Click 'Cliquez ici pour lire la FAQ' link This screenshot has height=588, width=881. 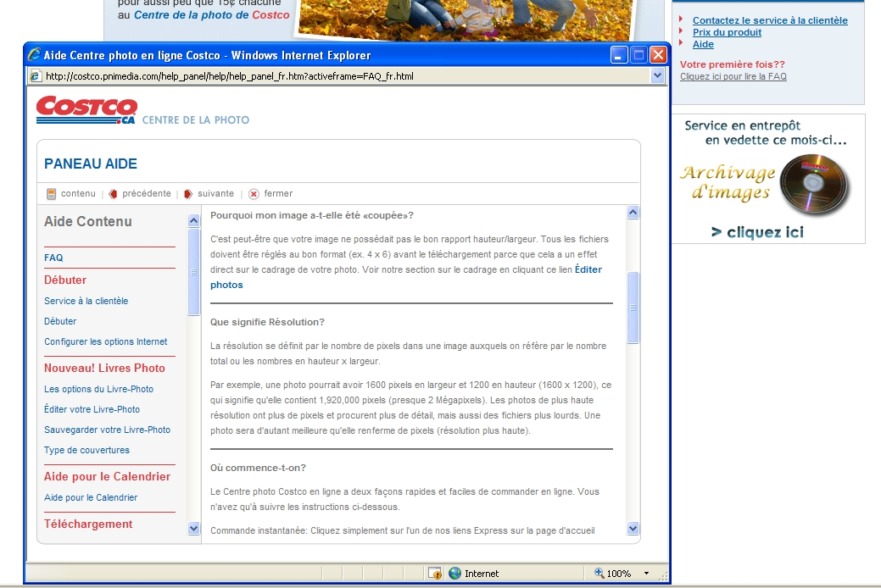tap(733, 76)
